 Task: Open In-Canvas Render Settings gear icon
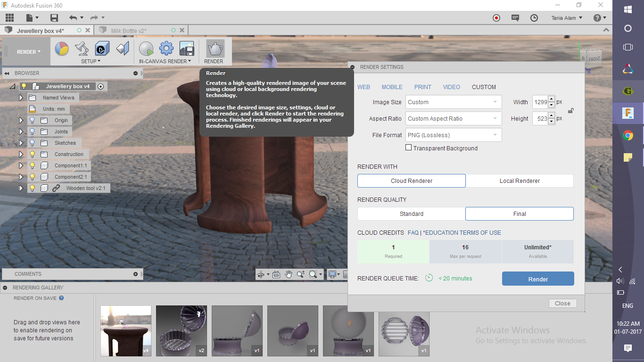[166, 49]
